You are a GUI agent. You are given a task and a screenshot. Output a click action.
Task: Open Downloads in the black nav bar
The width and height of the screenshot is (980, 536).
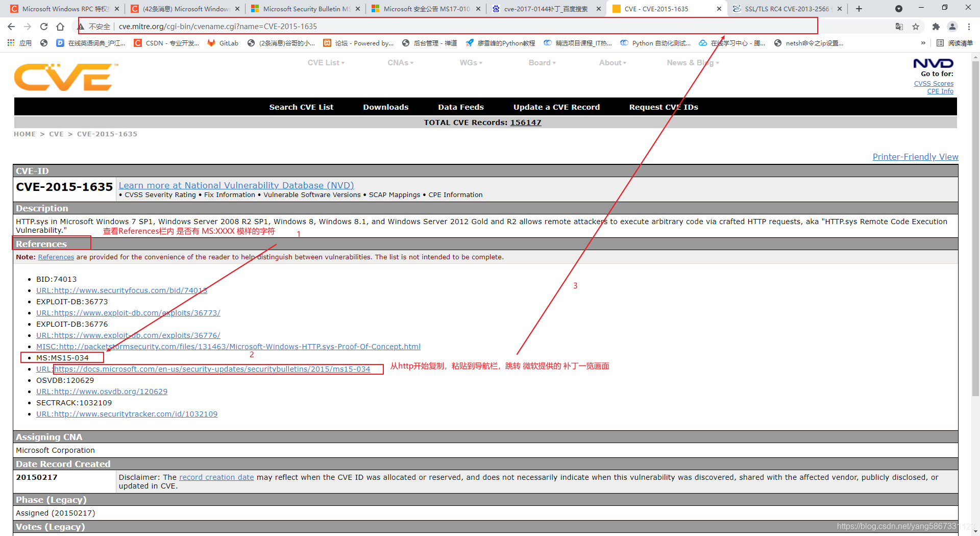pyautogui.click(x=385, y=107)
